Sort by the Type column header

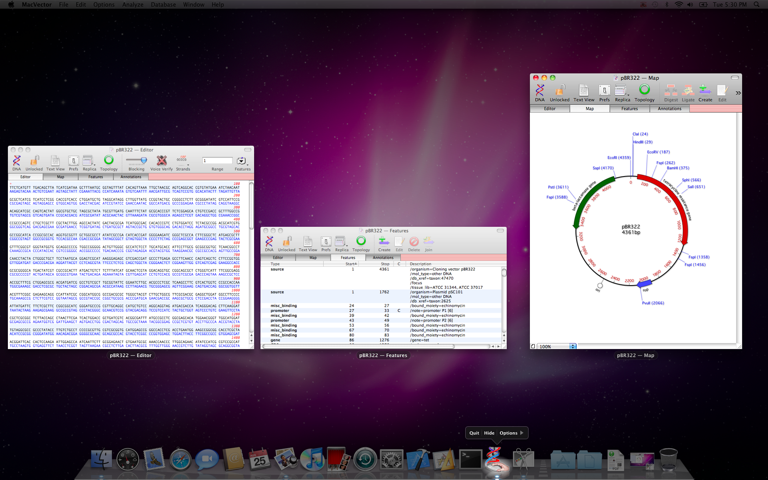292,264
